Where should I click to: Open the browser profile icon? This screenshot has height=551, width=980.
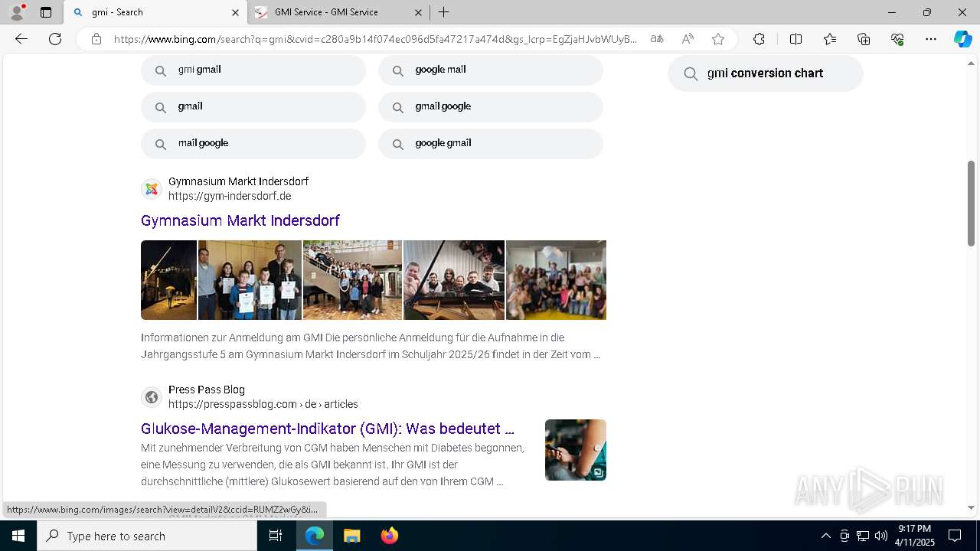coord(16,12)
